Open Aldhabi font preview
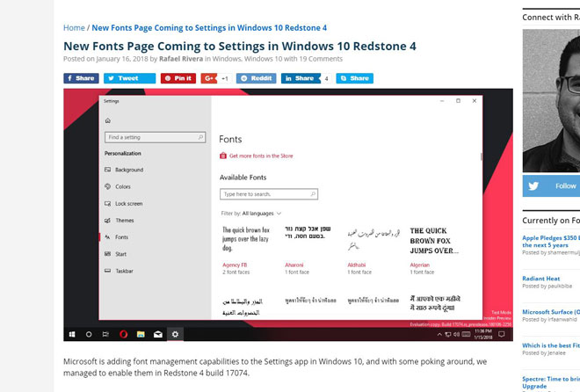 point(373,239)
